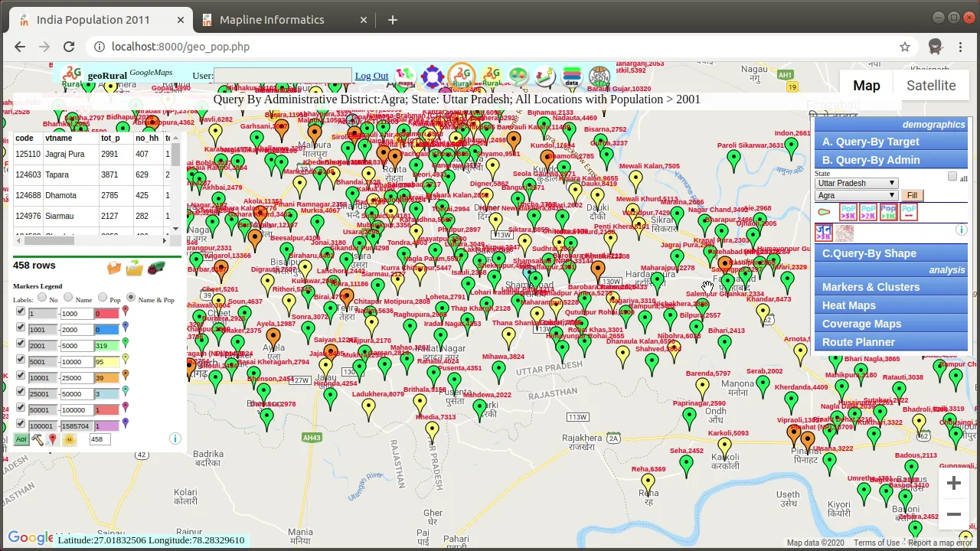The image size is (980, 551).
Task: Expand the Heat Maps section
Action: click(891, 305)
